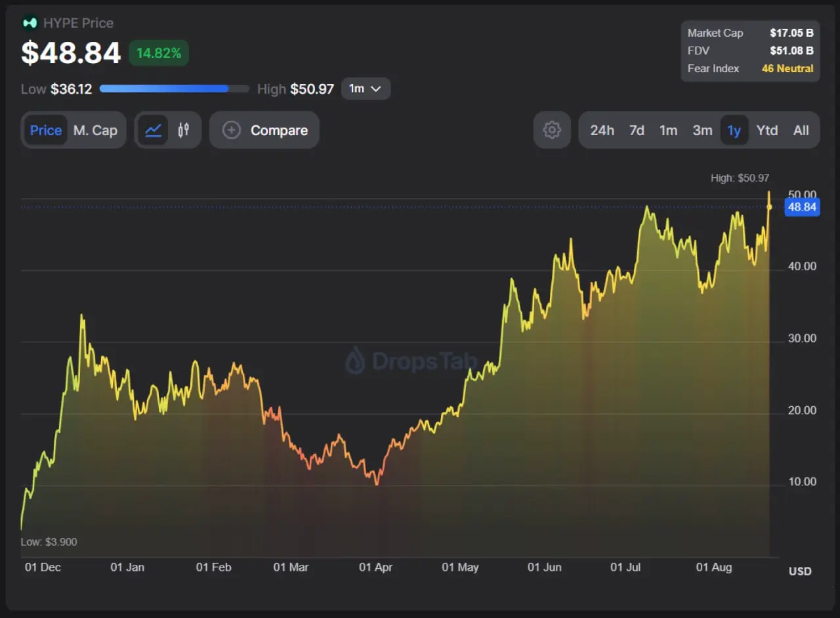
Task: Select the Ytd timeframe tab
Action: [766, 130]
